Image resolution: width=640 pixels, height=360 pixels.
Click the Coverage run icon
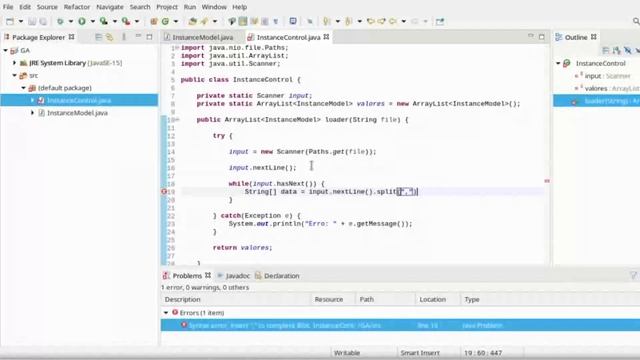click(x=104, y=21)
